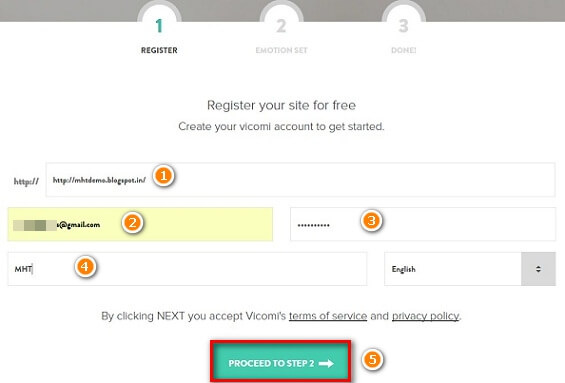Focus the site URL input field
This screenshot has height=383, width=565.
point(300,180)
